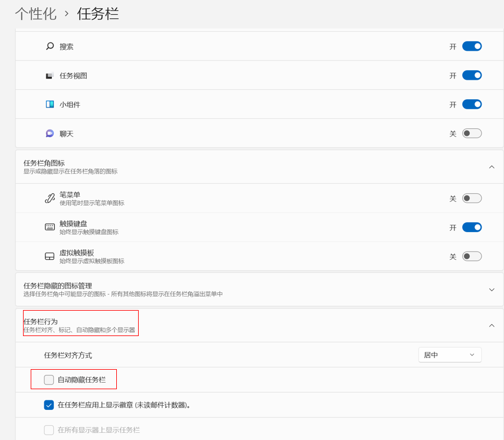Click the Task View icon

click(x=50, y=76)
